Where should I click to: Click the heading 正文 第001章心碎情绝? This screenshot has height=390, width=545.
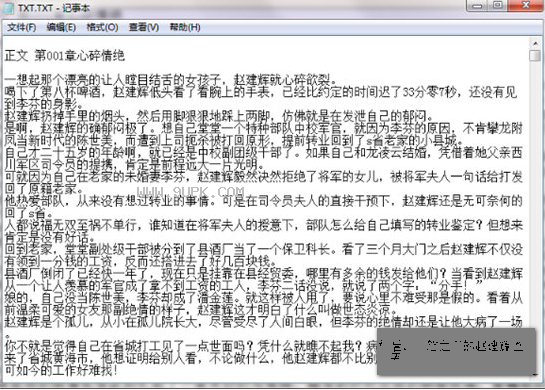click(x=65, y=56)
